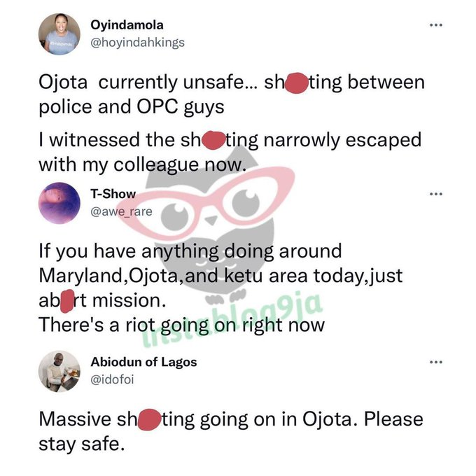This screenshot has height=476, width=476.
Task: Open the T-Show display name link
Action: 113,193
